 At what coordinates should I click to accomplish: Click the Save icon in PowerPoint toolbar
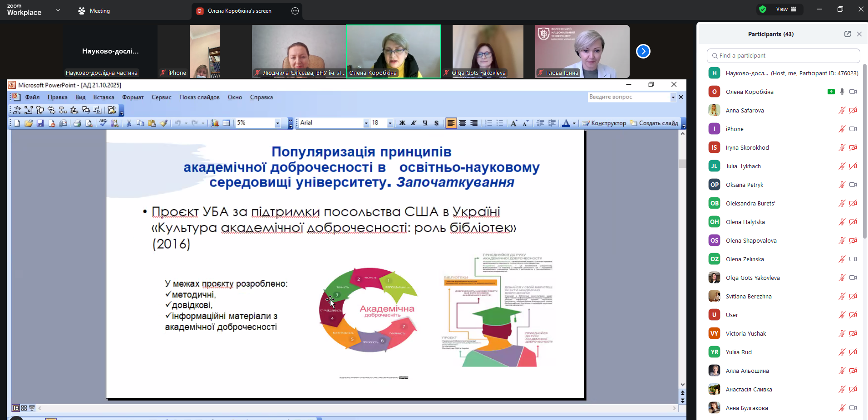tap(40, 123)
